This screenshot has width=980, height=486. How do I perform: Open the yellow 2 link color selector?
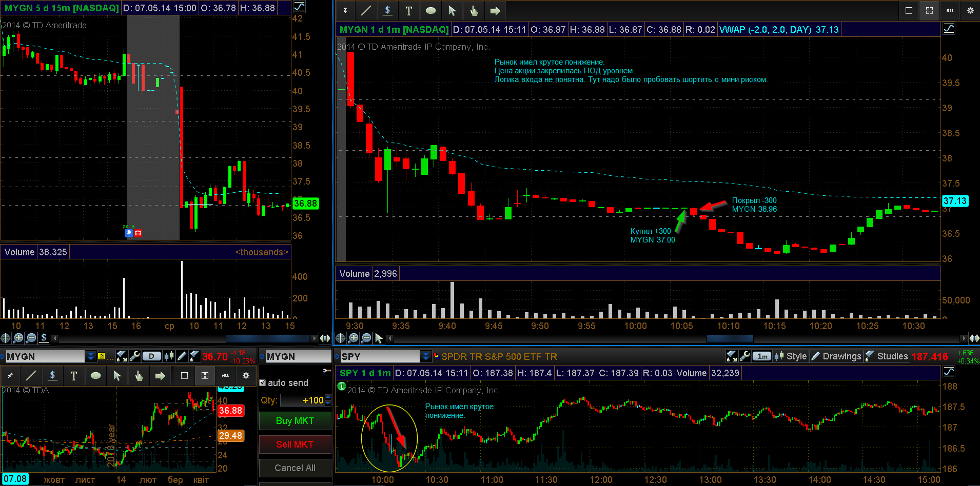(102, 356)
